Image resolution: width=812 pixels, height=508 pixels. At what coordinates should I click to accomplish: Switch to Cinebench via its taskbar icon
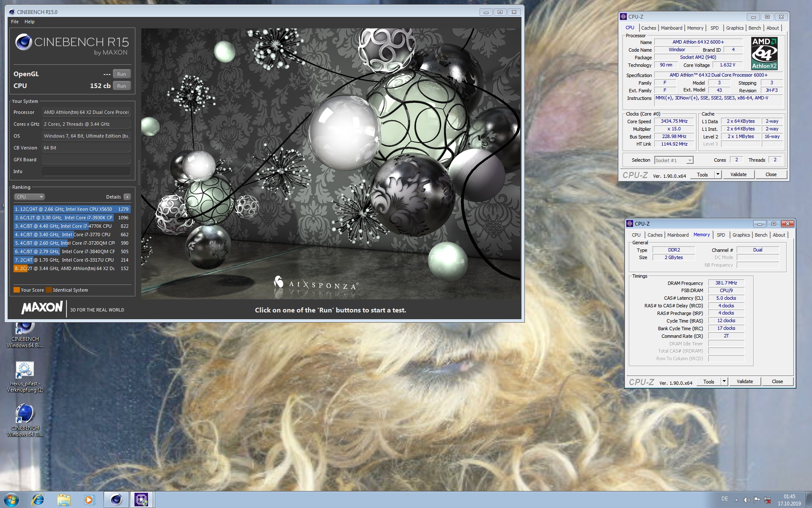pos(116,500)
